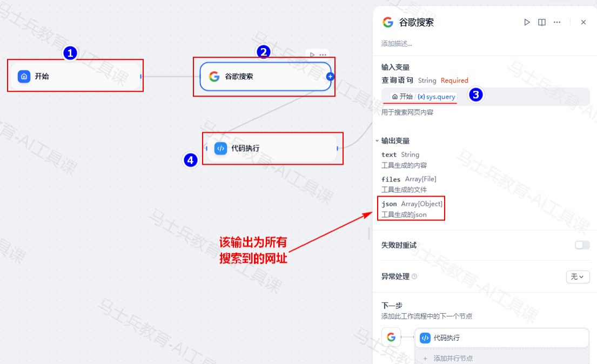Open the help book icon in panel header

pos(542,22)
